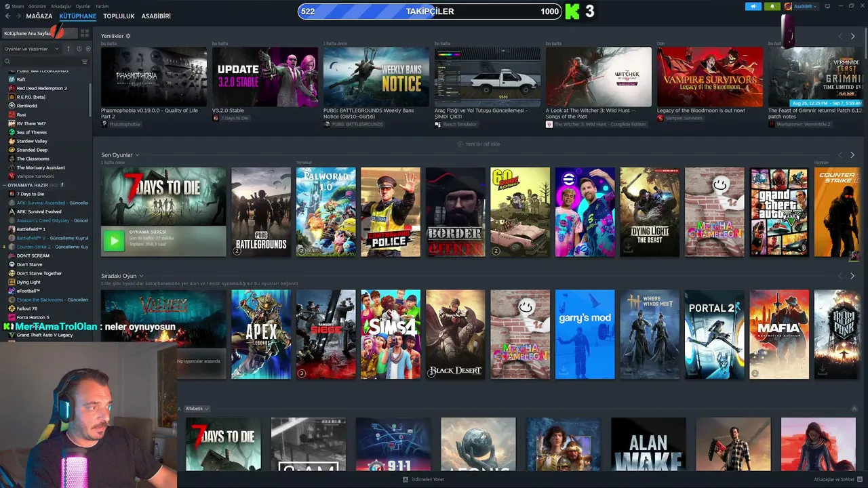868x488 pixels.
Task: Open the Oyunlar ve Yazılımlar dropdown
Action: click(x=32, y=49)
